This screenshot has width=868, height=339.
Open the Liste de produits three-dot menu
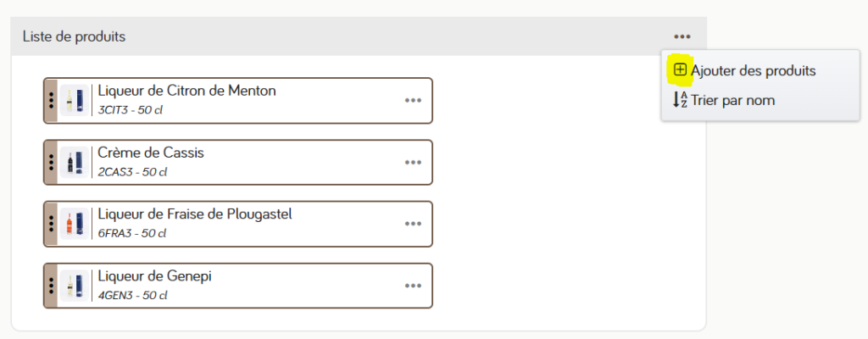coord(682,36)
